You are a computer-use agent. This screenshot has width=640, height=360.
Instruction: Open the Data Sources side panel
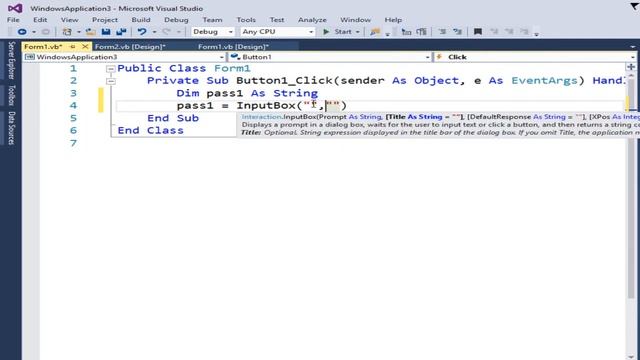tap(11, 128)
